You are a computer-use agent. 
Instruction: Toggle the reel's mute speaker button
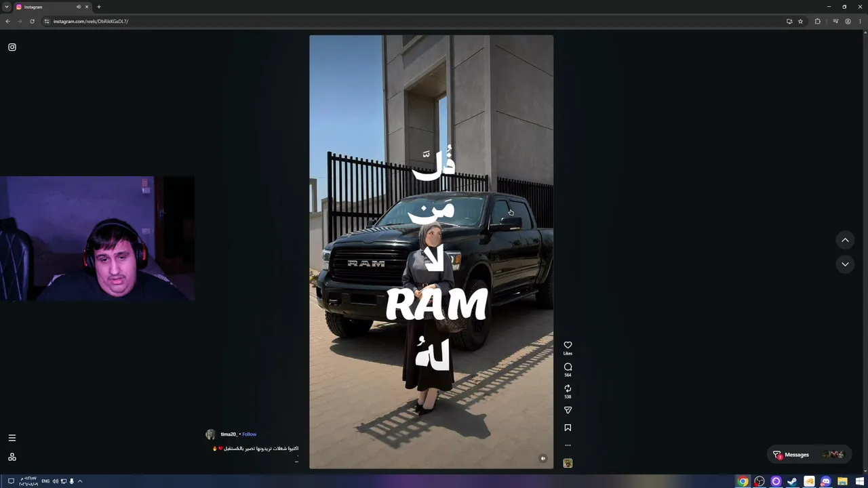(542, 458)
